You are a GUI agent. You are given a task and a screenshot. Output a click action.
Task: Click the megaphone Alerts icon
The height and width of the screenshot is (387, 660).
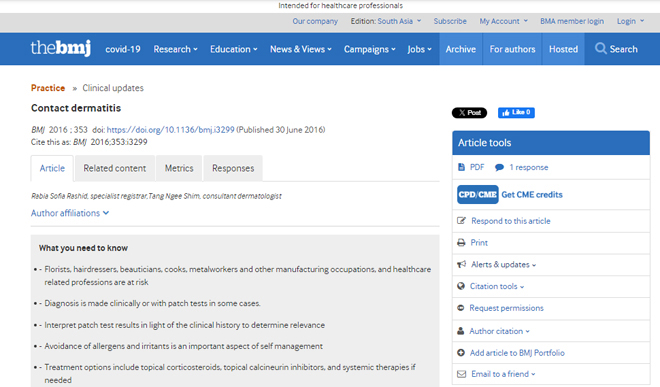[x=462, y=264]
